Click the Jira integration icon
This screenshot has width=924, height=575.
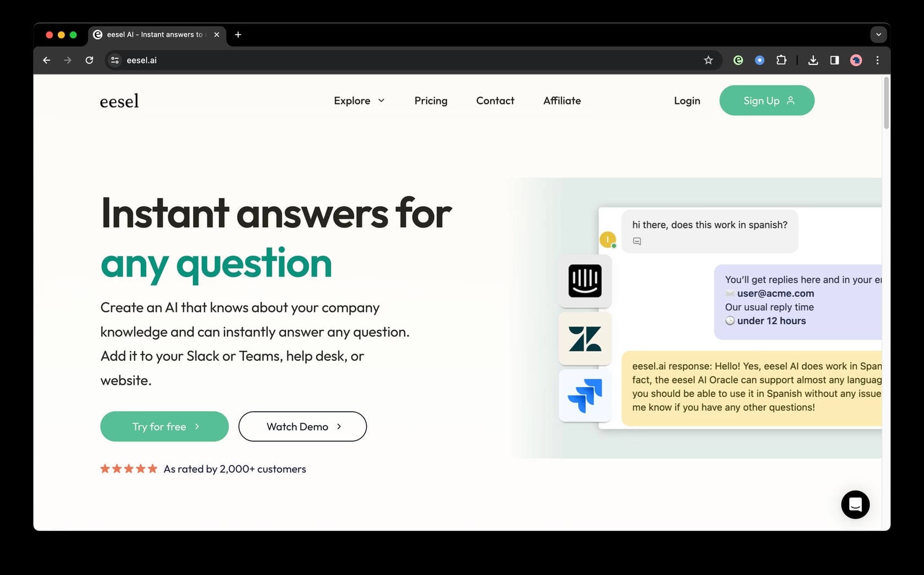tap(585, 396)
